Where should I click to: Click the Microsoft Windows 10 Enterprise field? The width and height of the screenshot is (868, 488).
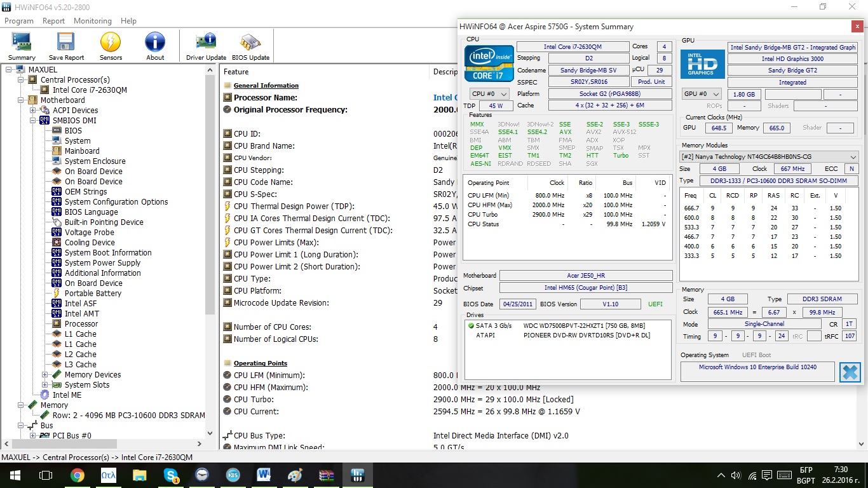[757, 372]
